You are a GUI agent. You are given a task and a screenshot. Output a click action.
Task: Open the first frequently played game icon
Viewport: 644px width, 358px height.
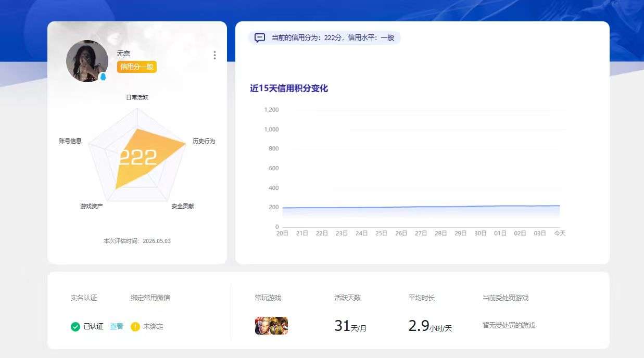point(262,326)
